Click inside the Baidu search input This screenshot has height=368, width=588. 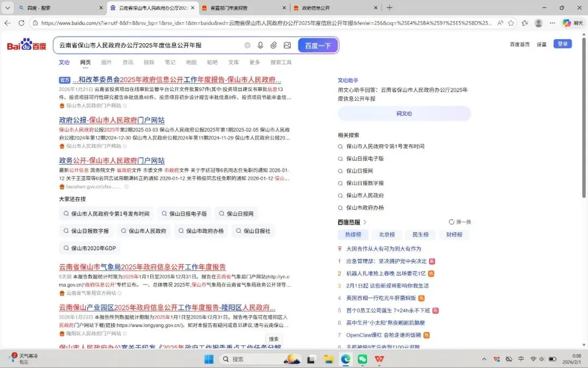pos(150,45)
